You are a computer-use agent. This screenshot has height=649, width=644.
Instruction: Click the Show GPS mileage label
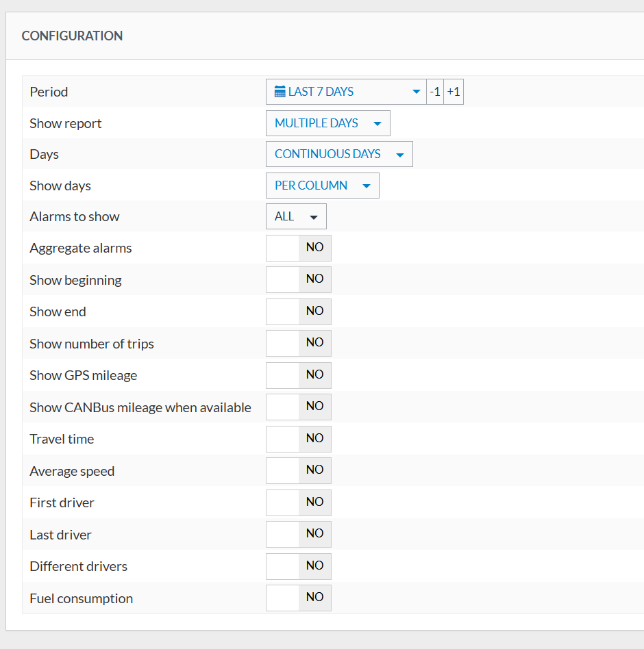(x=84, y=375)
